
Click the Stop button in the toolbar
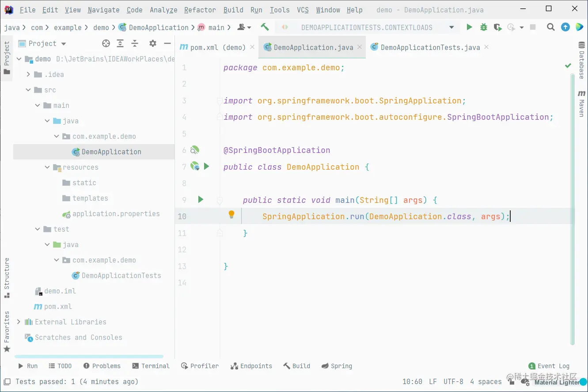coord(533,27)
